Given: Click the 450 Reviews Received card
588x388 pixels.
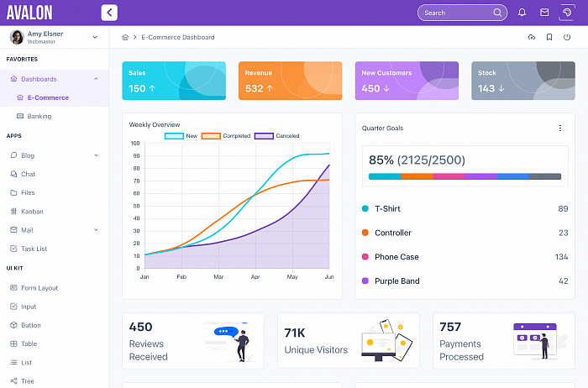Looking at the screenshot, I should coord(193,341).
